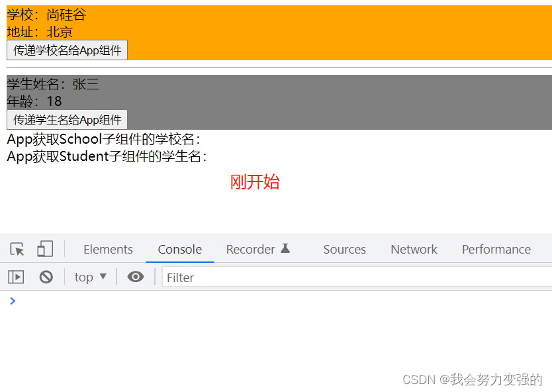This screenshot has height=392, width=552.
Task: Click the inspect element picker icon
Action: tap(17, 250)
